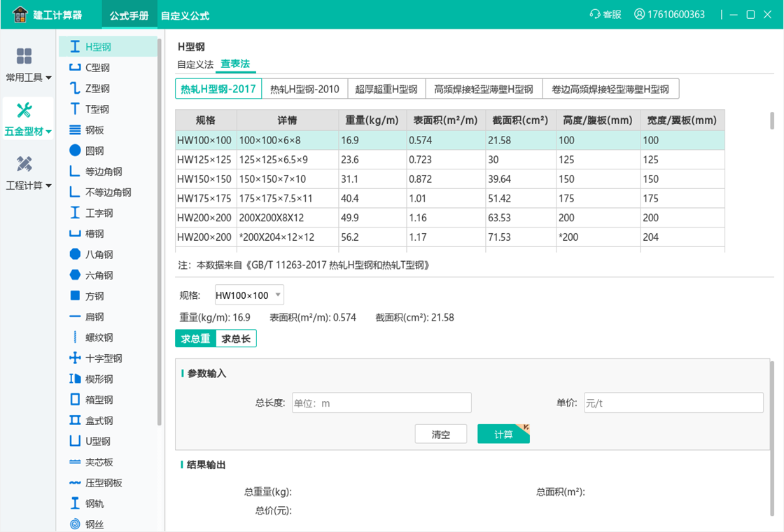
Task: Pick the 等边角钢 angle icon
Action: pos(74,171)
